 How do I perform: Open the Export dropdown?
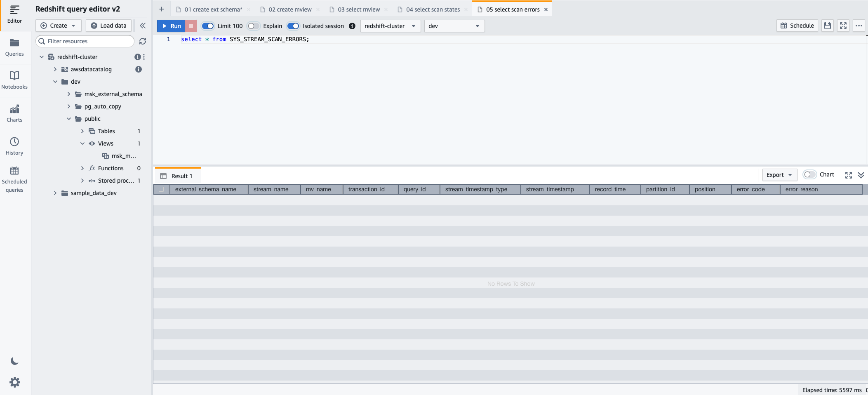(x=779, y=175)
